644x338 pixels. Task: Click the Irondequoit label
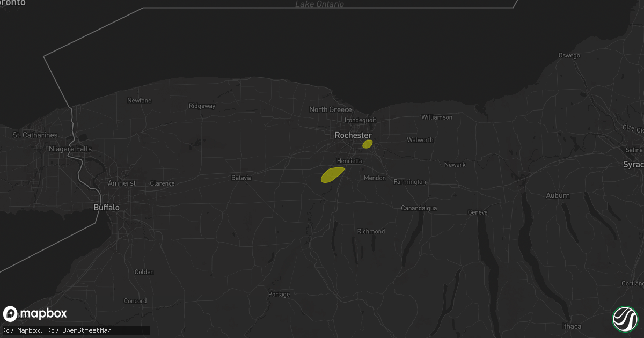[x=361, y=120]
